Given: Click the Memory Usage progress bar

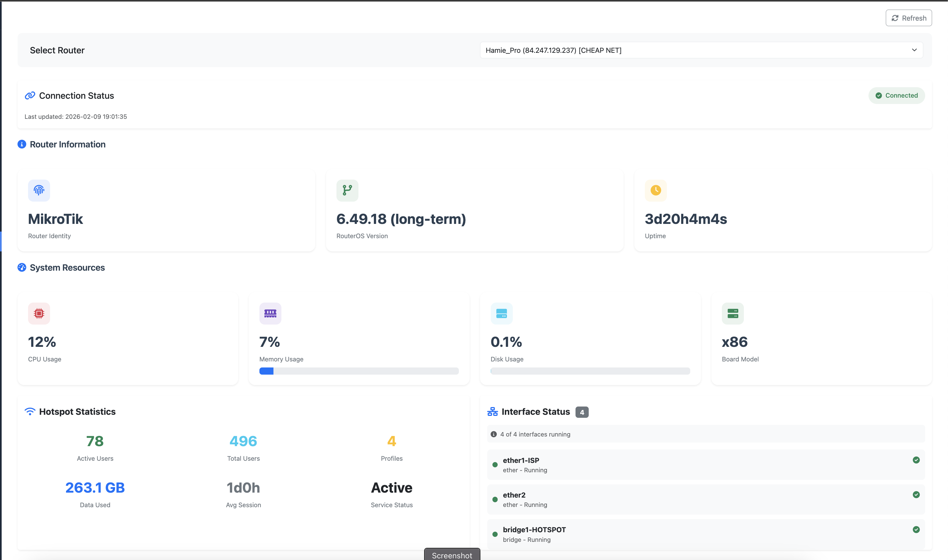Looking at the screenshot, I should click(358, 371).
